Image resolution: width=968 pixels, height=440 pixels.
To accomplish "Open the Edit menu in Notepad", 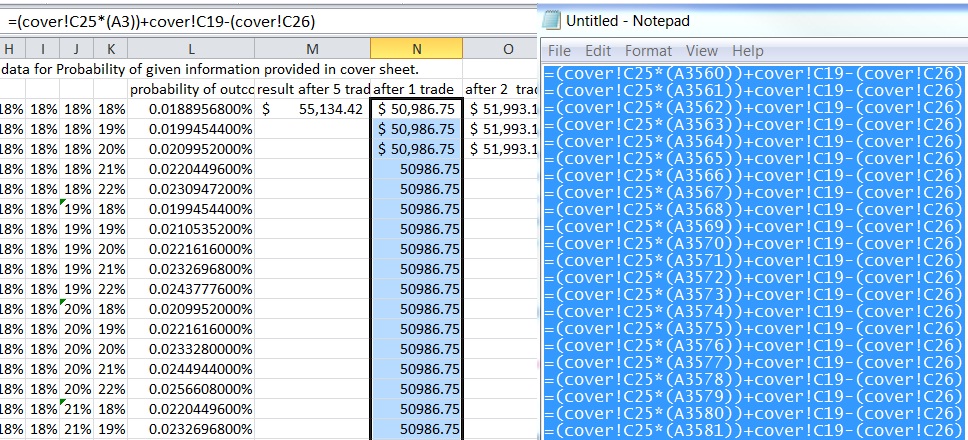I will point(598,51).
